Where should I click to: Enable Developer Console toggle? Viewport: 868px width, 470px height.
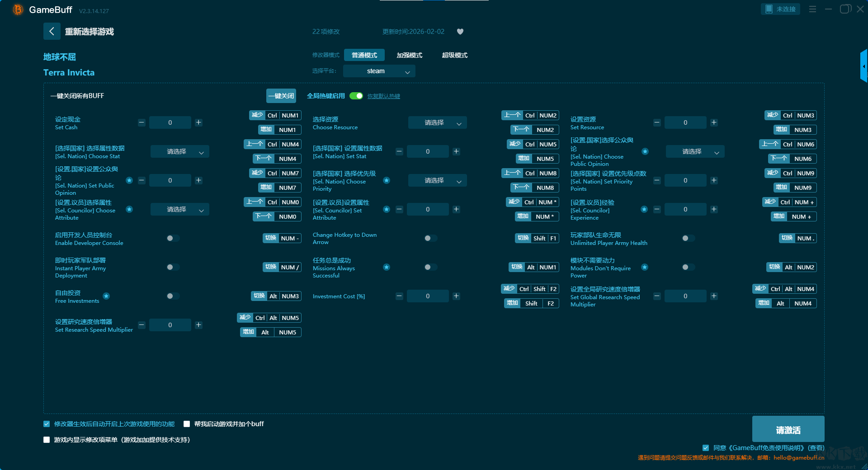(x=173, y=238)
